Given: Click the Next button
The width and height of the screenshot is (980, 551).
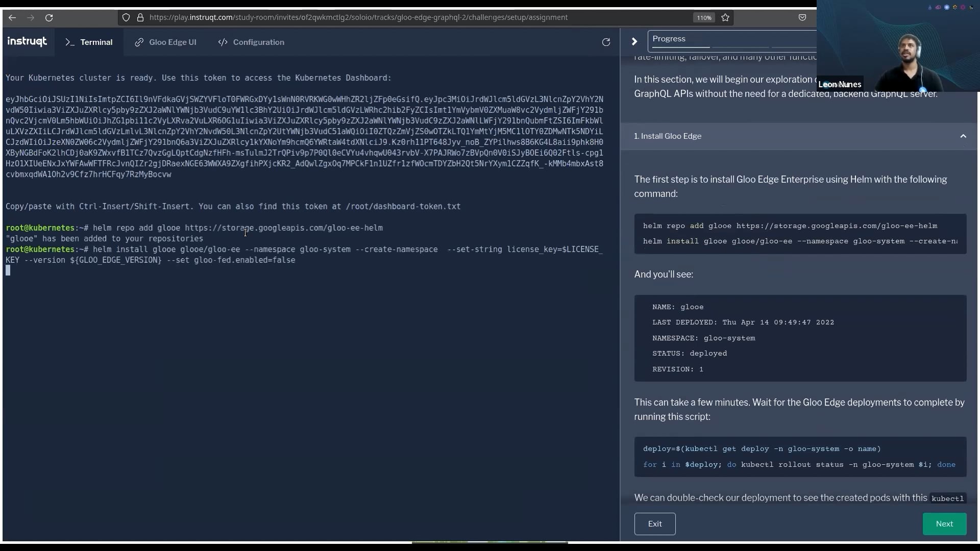Looking at the screenshot, I should [x=944, y=524].
